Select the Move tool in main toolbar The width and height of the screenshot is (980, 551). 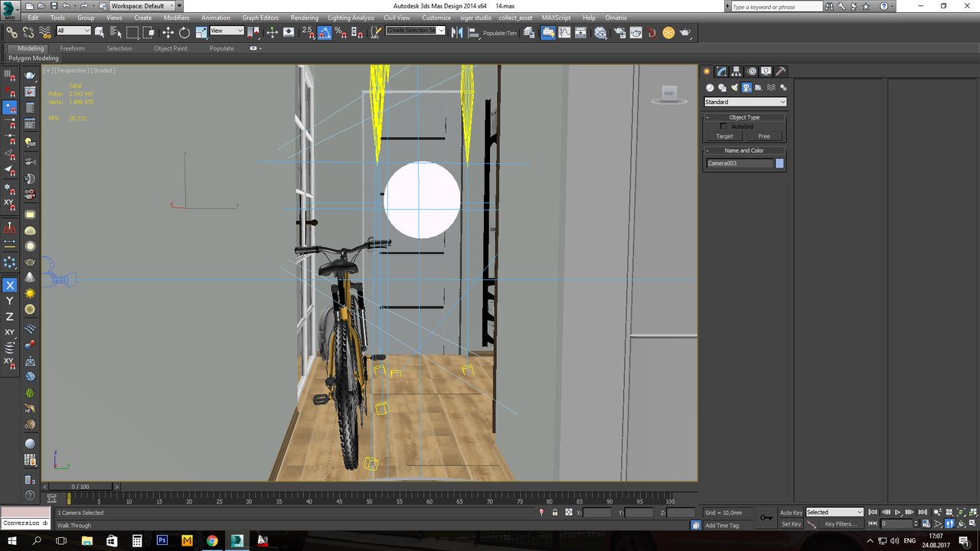click(x=168, y=32)
